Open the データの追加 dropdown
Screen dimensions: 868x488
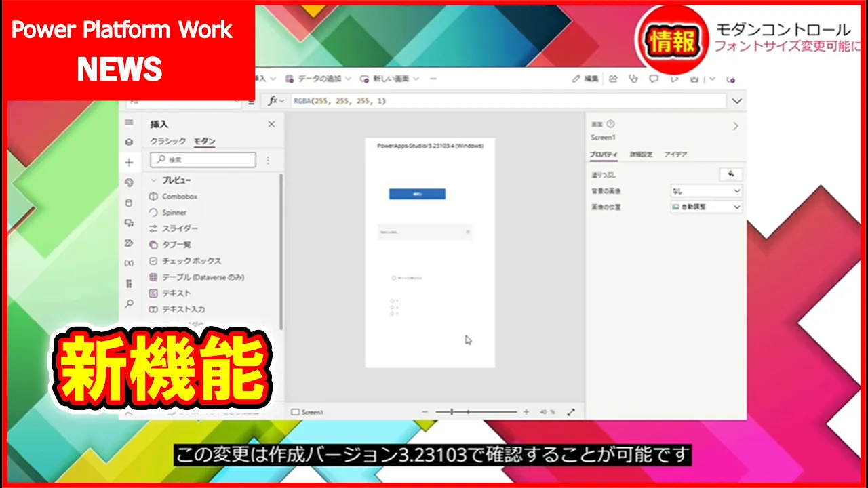click(x=318, y=79)
